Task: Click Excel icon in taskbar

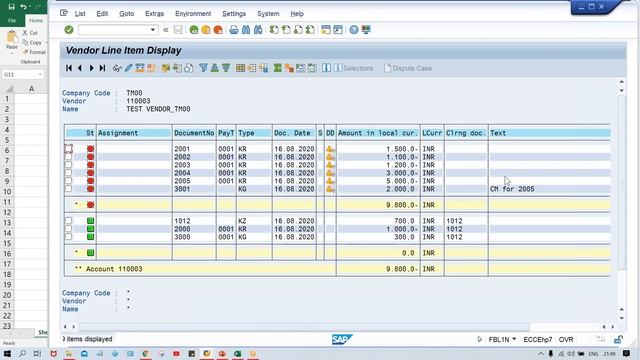Action: tap(237, 353)
